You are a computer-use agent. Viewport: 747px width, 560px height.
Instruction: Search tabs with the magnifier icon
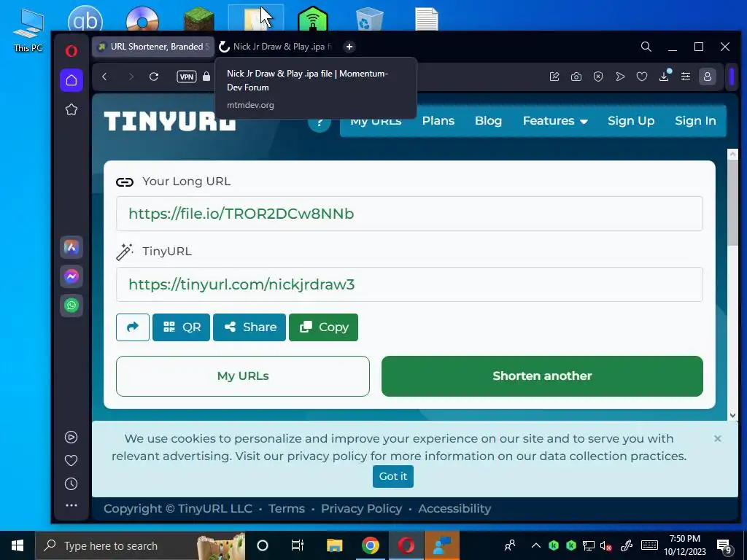click(646, 47)
